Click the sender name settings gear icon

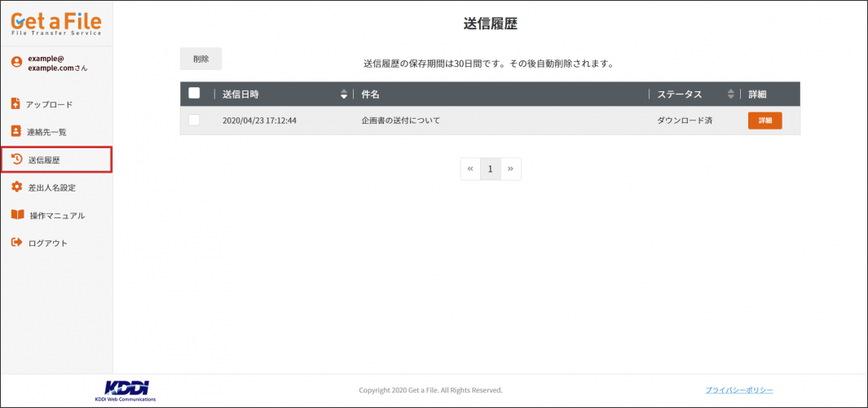click(16, 187)
